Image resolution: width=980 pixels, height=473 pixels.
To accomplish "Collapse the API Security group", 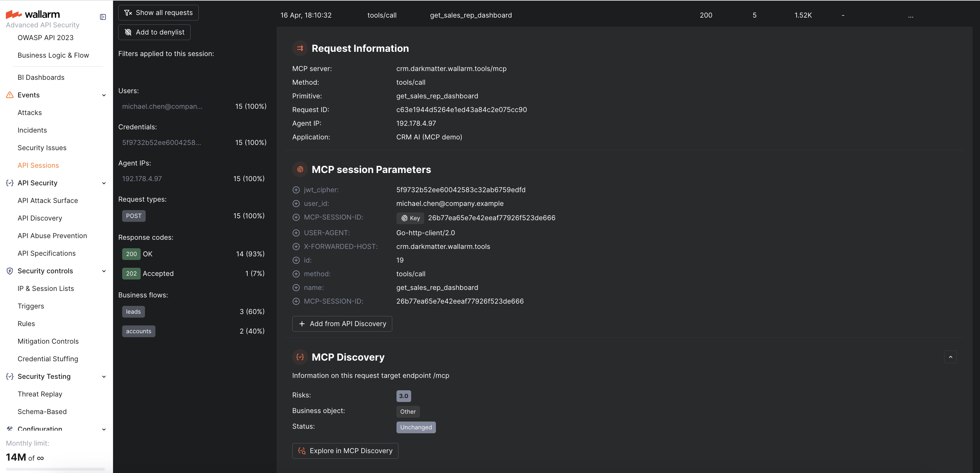I will 104,183.
